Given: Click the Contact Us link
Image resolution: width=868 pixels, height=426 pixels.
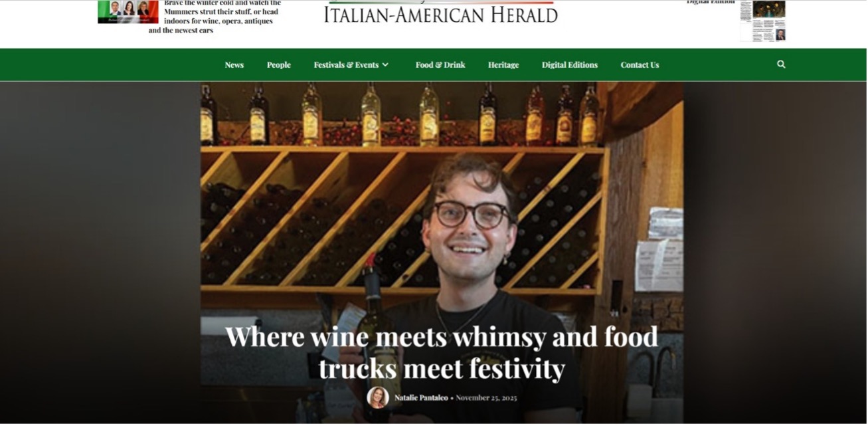Looking at the screenshot, I should click(640, 65).
